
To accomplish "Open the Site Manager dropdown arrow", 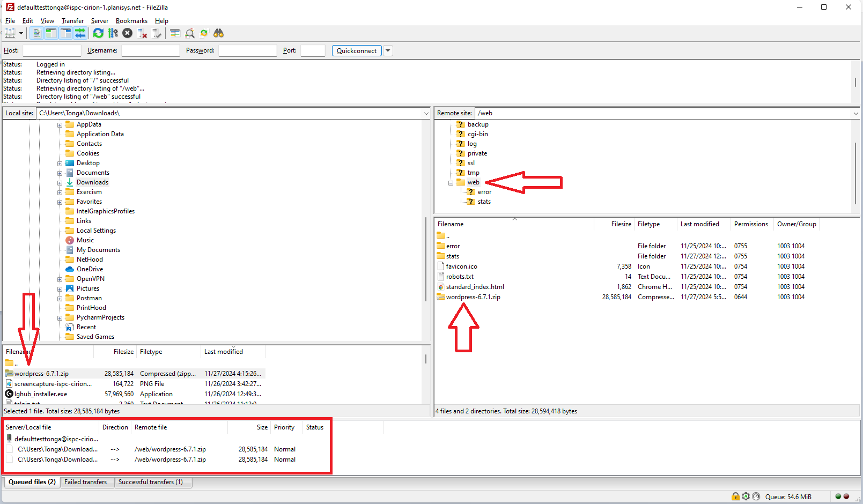I will click(x=21, y=33).
